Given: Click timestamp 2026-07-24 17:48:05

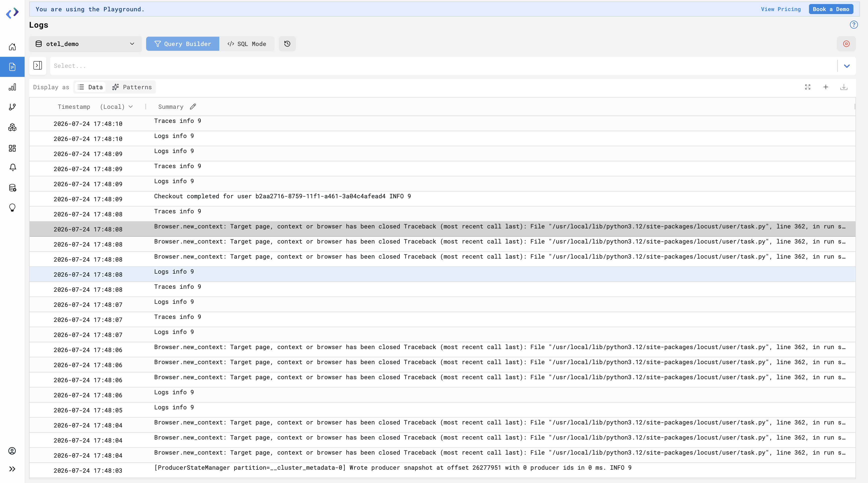Looking at the screenshot, I should tap(88, 410).
